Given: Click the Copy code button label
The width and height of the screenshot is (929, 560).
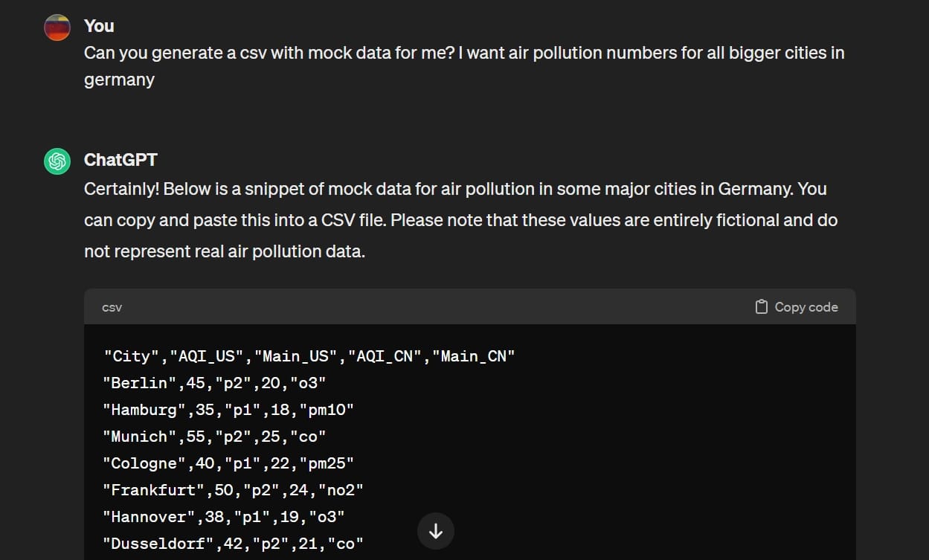Looking at the screenshot, I should coord(806,307).
